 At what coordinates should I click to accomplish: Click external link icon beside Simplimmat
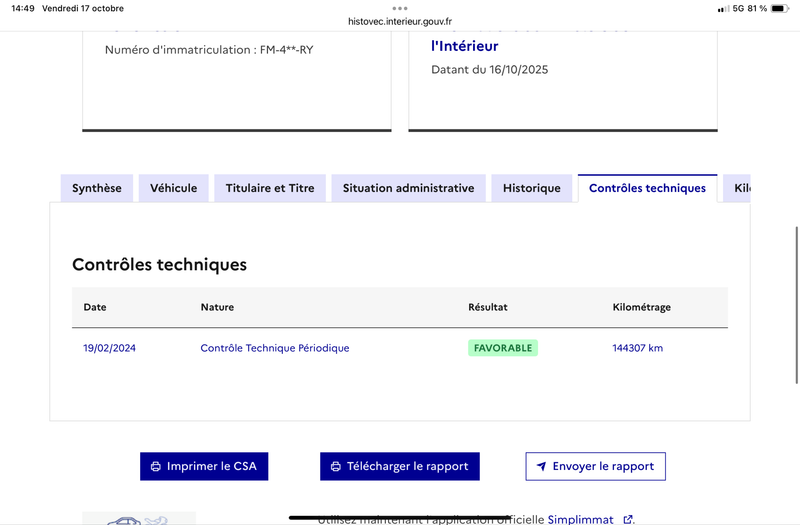click(x=628, y=520)
